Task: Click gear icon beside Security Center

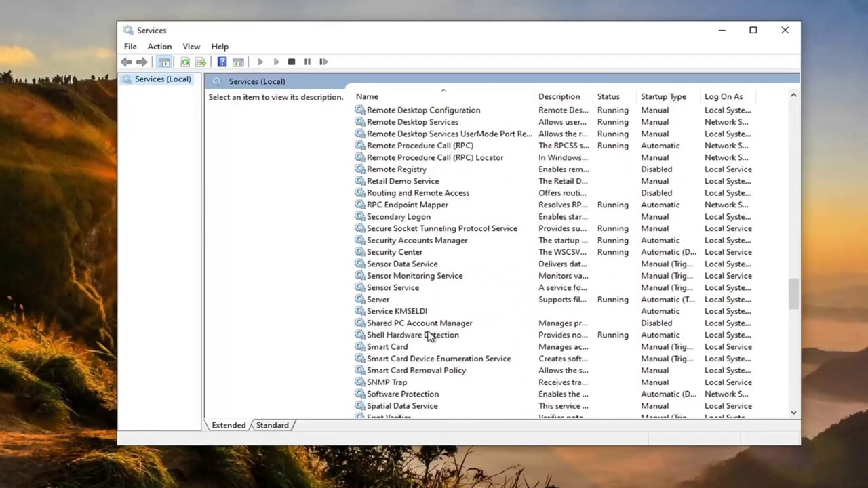Action: pos(359,252)
